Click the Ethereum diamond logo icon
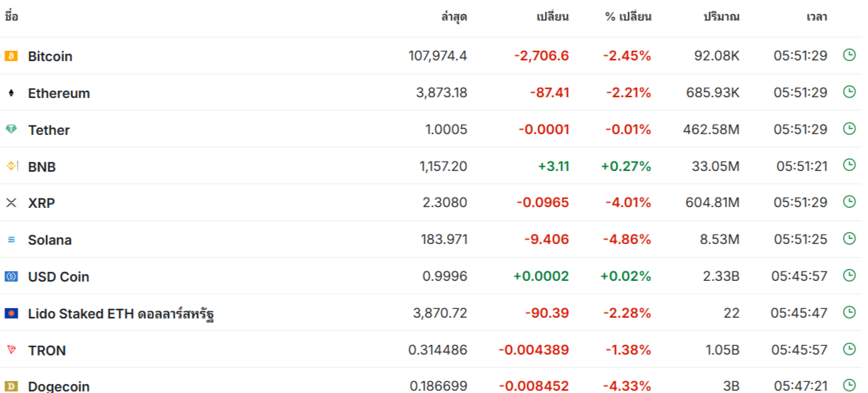The height and width of the screenshot is (393, 868). 11,93
